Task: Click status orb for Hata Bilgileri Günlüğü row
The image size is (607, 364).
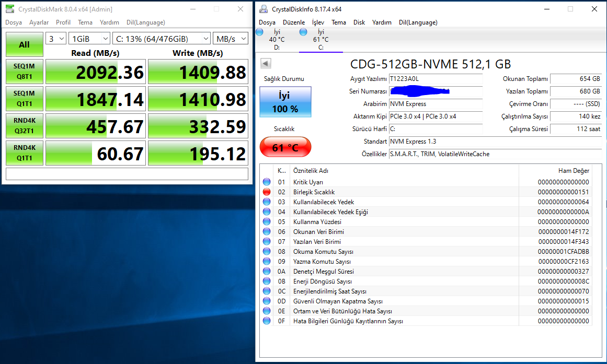Action: [x=266, y=321]
